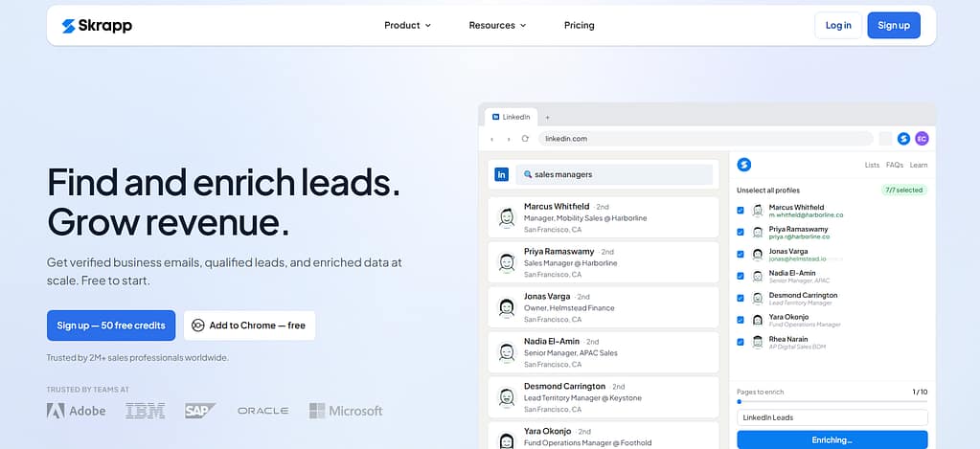Click the new tab plus icon
This screenshot has height=449, width=980.
(x=548, y=117)
